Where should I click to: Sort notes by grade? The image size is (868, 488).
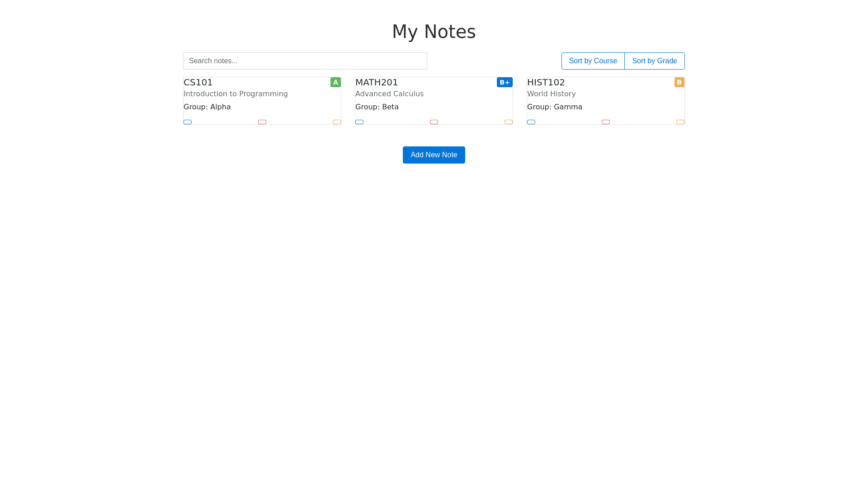654,61
